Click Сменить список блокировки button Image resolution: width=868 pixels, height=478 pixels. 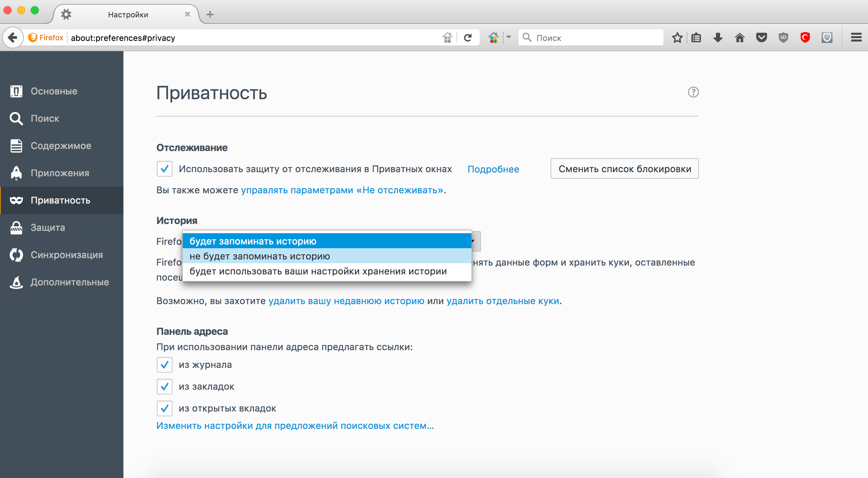click(625, 169)
